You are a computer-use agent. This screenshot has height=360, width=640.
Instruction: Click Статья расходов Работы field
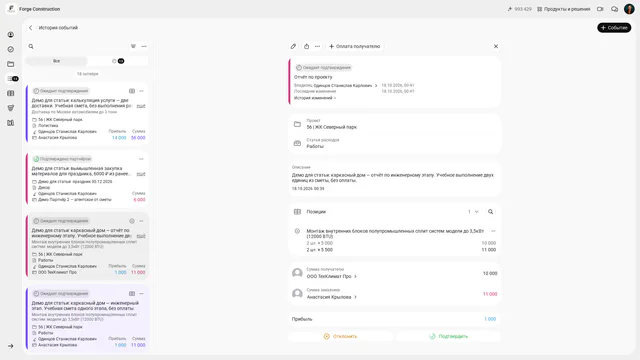coord(394,143)
